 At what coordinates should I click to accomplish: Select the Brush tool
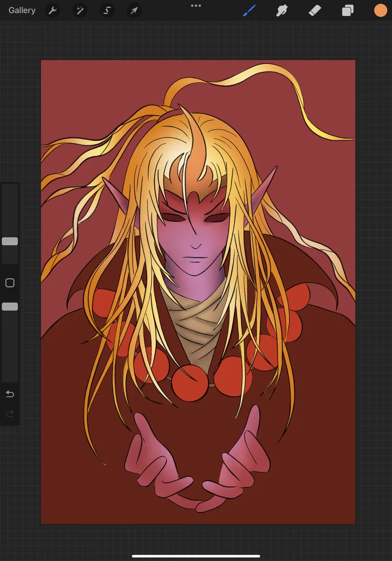249,11
